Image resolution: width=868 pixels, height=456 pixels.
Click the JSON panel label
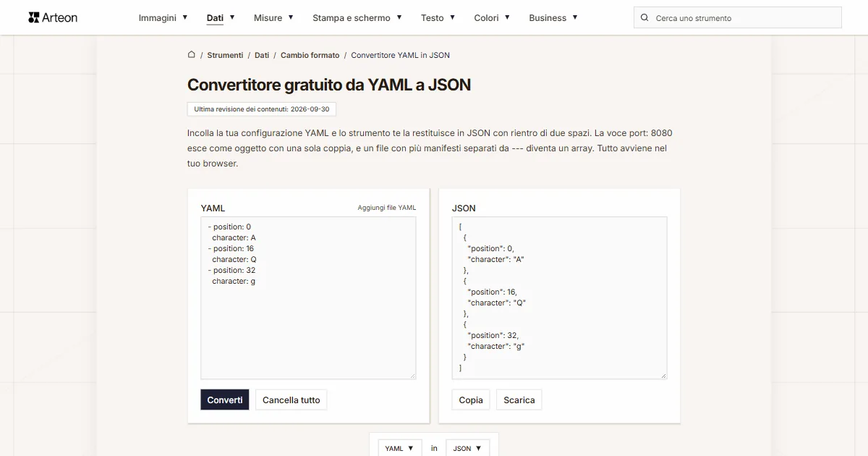click(x=464, y=208)
